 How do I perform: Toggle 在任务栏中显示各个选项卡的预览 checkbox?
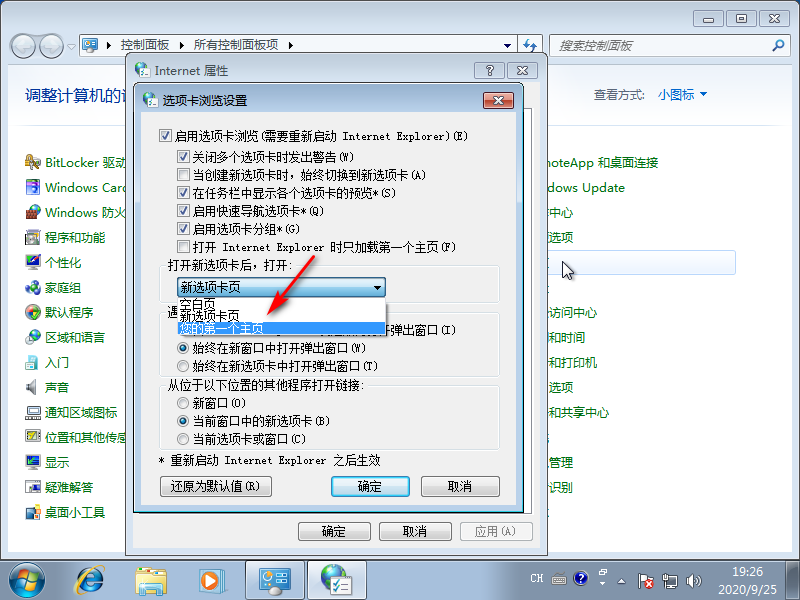click(x=183, y=192)
